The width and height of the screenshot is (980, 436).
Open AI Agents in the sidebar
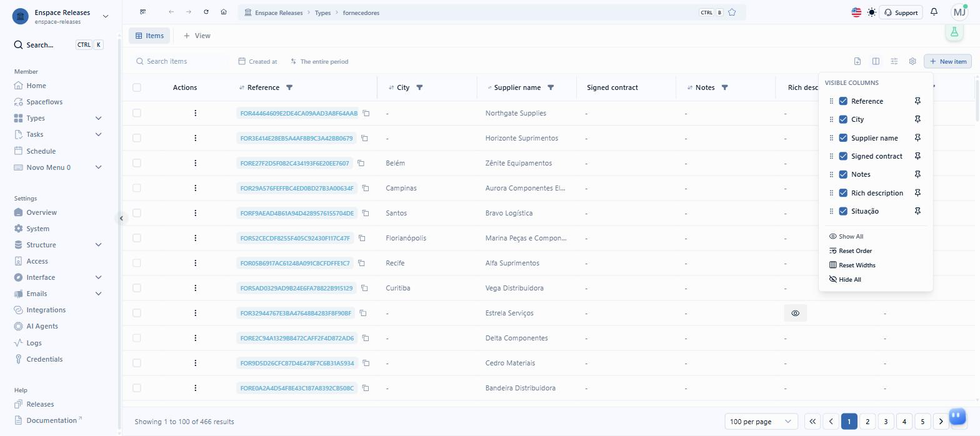coord(42,326)
